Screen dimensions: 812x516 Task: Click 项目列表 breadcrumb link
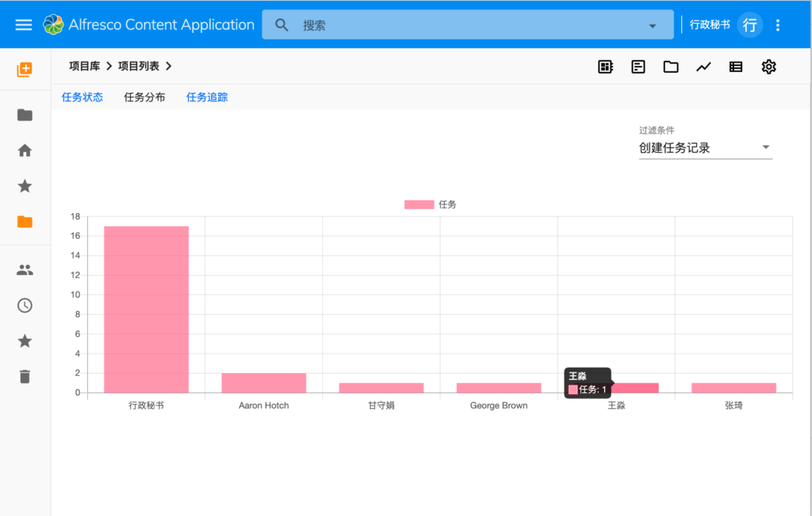click(138, 67)
